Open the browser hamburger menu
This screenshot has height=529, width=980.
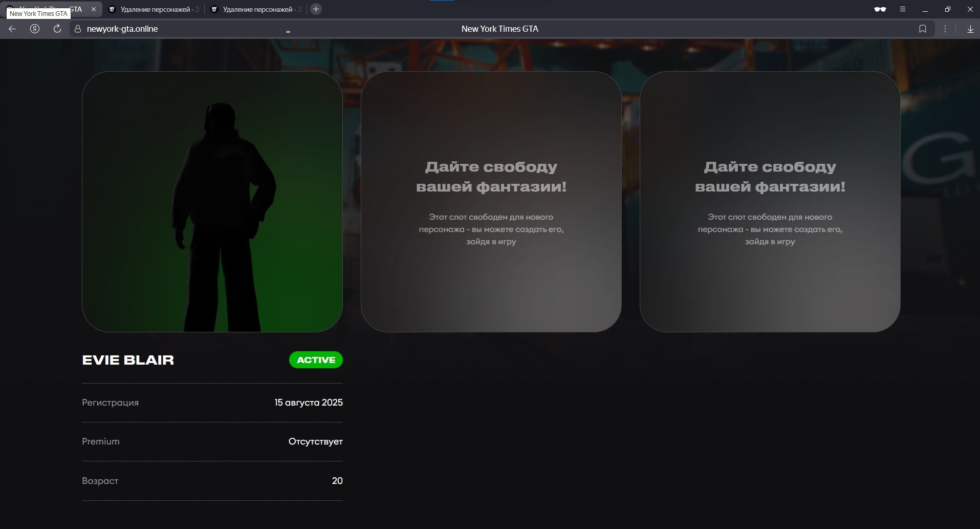coord(903,9)
